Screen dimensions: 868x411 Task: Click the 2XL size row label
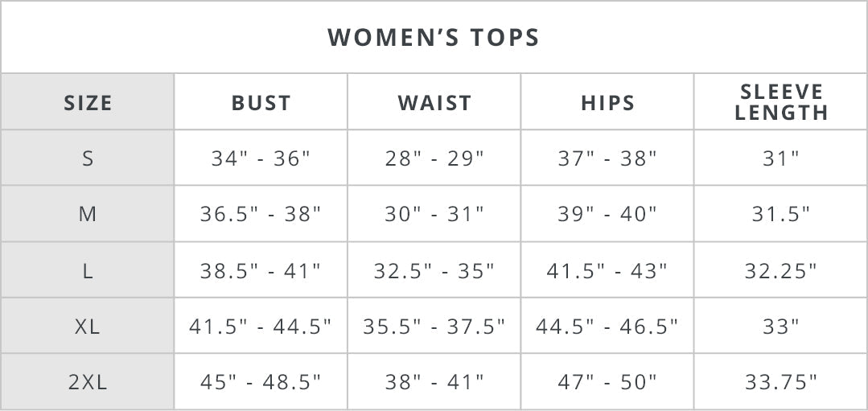pyautogui.click(x=88, y=382)
